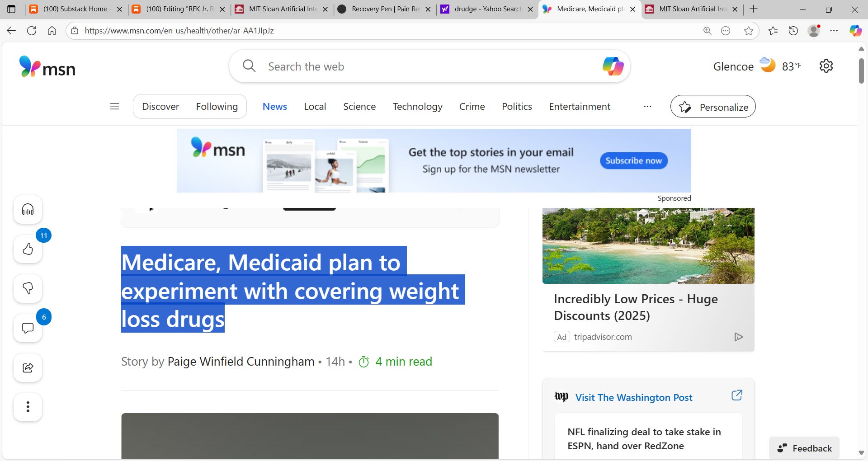Open the News category
The height and width of the screenshot is (461, 868).
(275, 107)
